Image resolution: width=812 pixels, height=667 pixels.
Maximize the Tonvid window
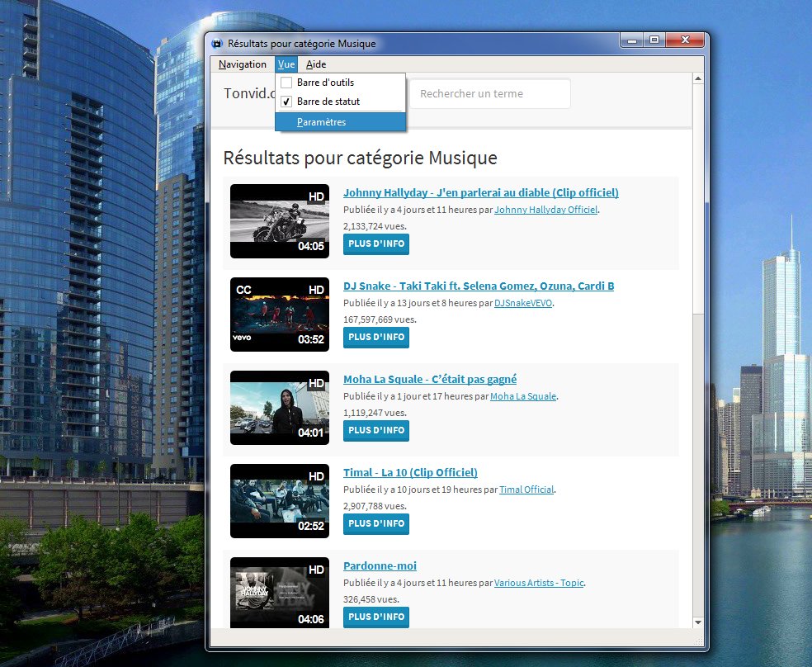point(654,40)
